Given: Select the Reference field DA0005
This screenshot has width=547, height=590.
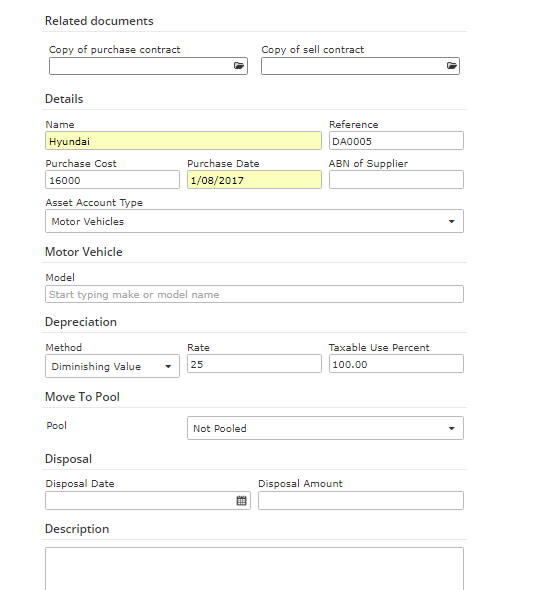Looking at the screenshot, I should pyautogui.click(x=396, y=141).
